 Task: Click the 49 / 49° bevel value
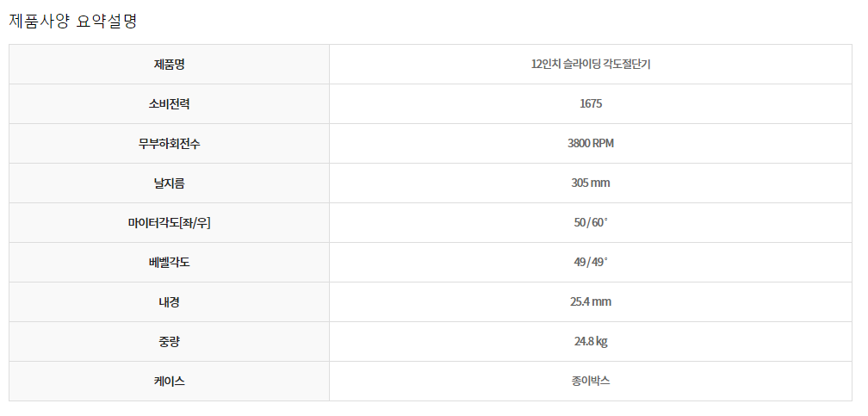[590, 263]
